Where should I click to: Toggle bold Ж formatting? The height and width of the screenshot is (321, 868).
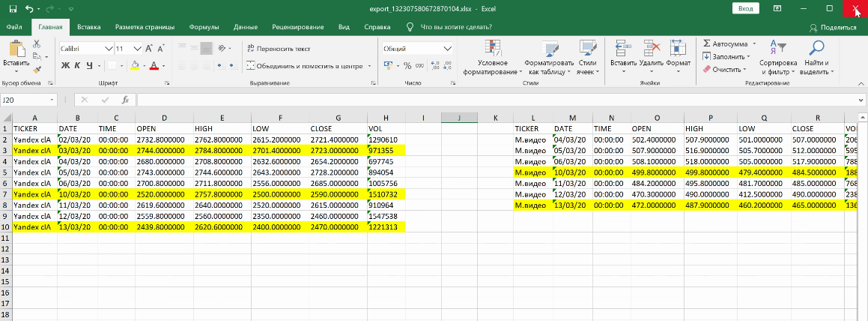coord(66,66)
